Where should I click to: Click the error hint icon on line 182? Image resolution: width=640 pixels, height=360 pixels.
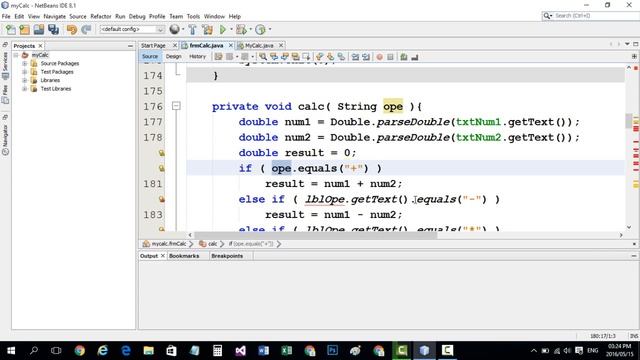click(x=162, y=199)
